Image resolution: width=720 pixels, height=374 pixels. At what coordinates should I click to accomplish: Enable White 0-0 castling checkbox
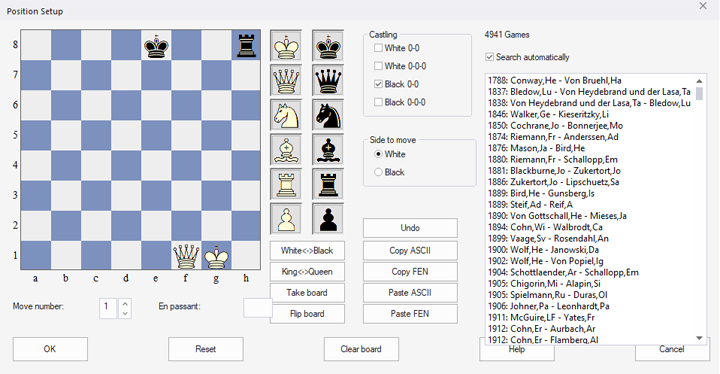pos(378,48)
